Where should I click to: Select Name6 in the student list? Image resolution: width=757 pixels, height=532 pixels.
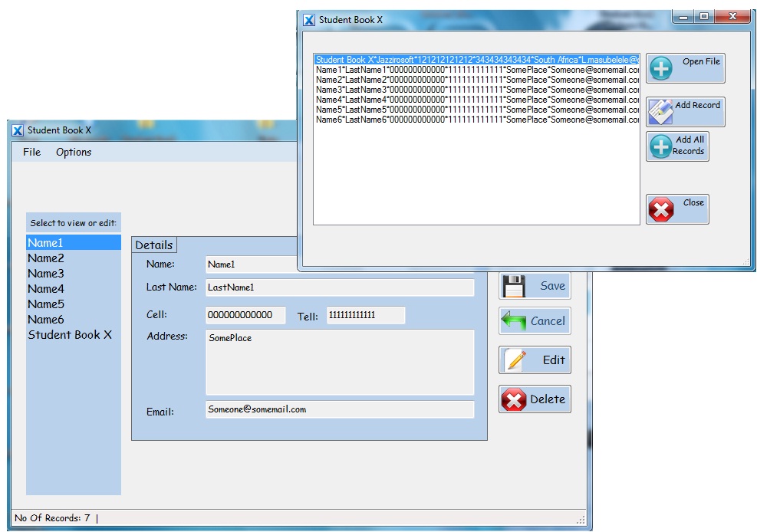coord(46,320)
